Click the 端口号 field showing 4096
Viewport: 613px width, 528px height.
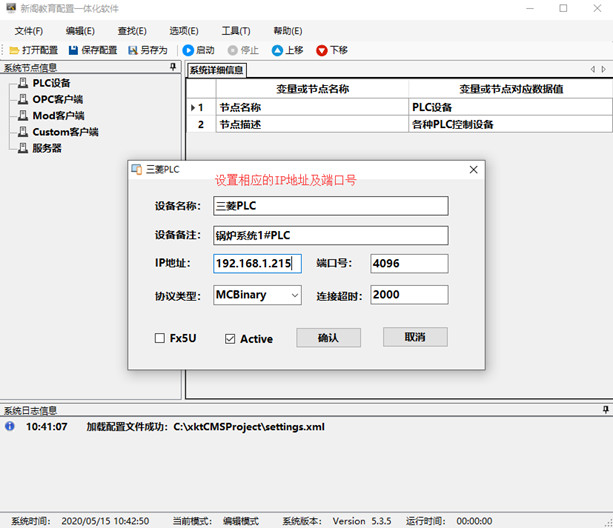click(409, 263)
